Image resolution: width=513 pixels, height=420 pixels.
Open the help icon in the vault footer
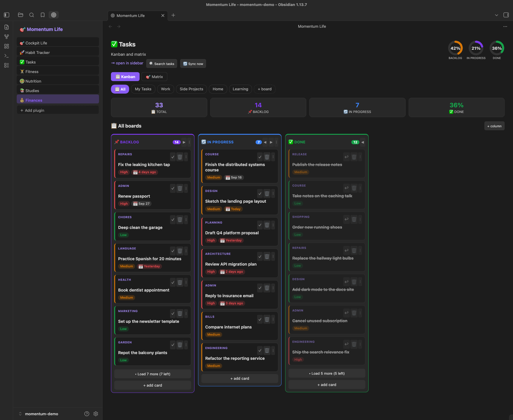(x=87, y=414)
